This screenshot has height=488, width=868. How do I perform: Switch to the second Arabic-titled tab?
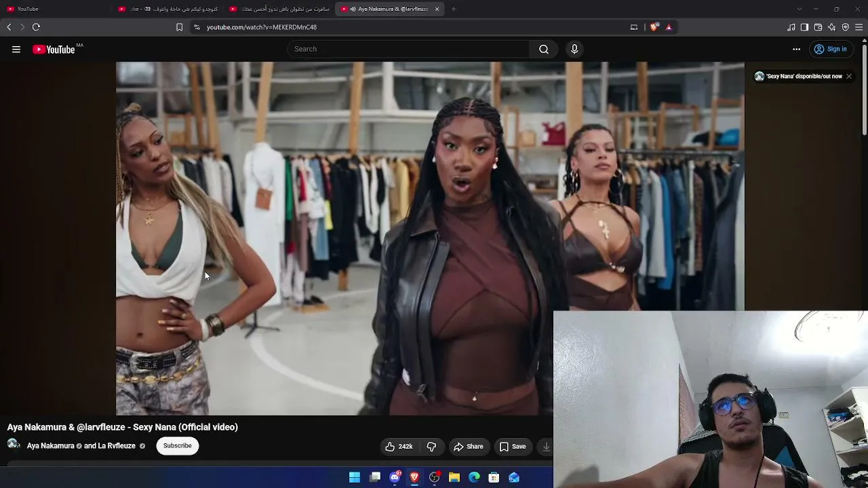(x=167, y=9)
